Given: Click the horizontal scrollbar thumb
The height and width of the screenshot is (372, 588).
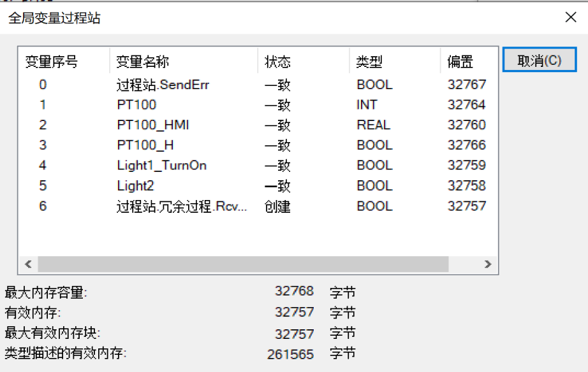Looking at the screenshot, I should [x=242, y=264].
